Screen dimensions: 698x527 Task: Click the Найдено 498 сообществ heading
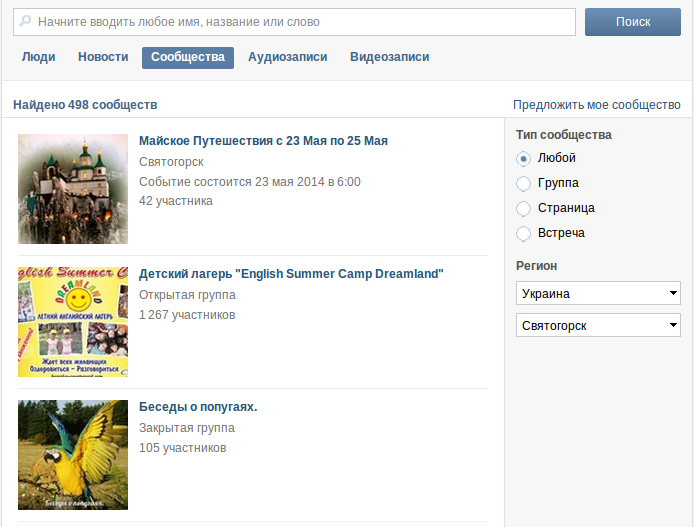85,105
